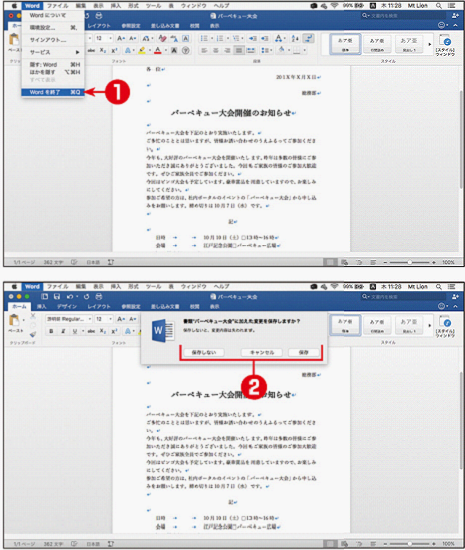Choose 'Wordを終了' in the open Word menu
This screenshot has width=465, height=550.
pyautogui.click(x=53, y=92)
